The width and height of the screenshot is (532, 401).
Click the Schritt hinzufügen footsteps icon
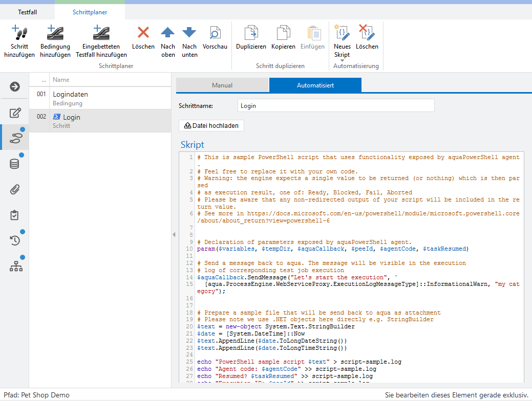19,33
